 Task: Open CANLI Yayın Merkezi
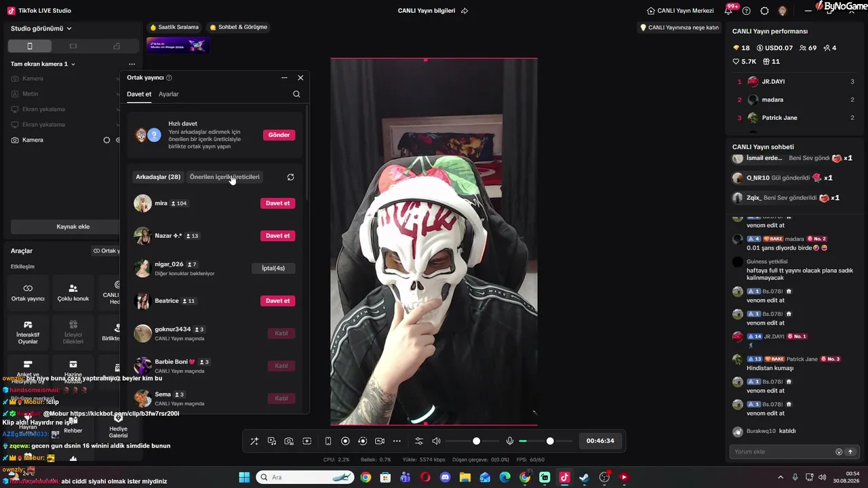(x=680, y=11)
